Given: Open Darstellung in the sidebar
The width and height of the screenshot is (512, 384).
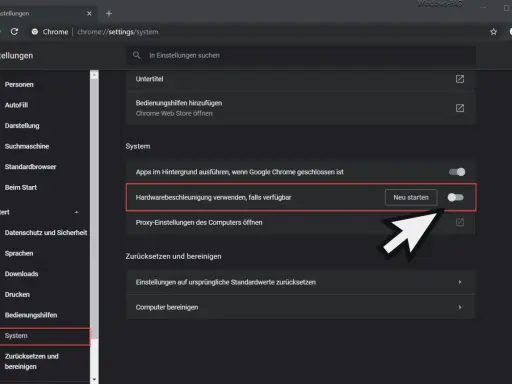Looking at the screenshot, I should [x=22, y=126].
